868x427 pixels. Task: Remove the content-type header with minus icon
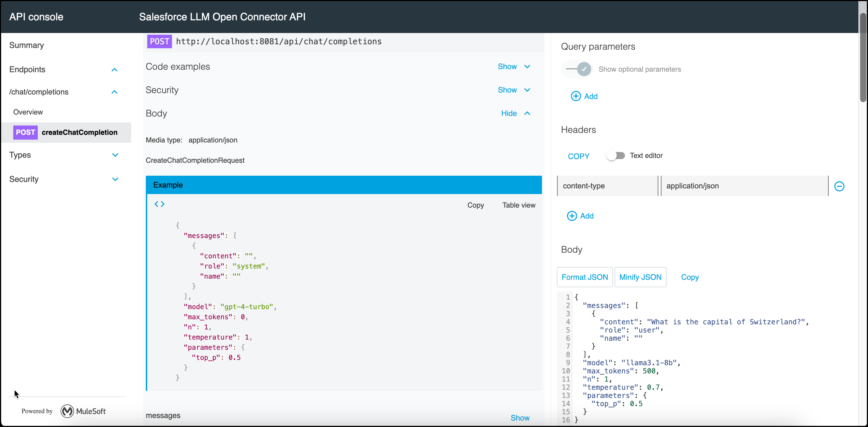click(x=839, y=186)
